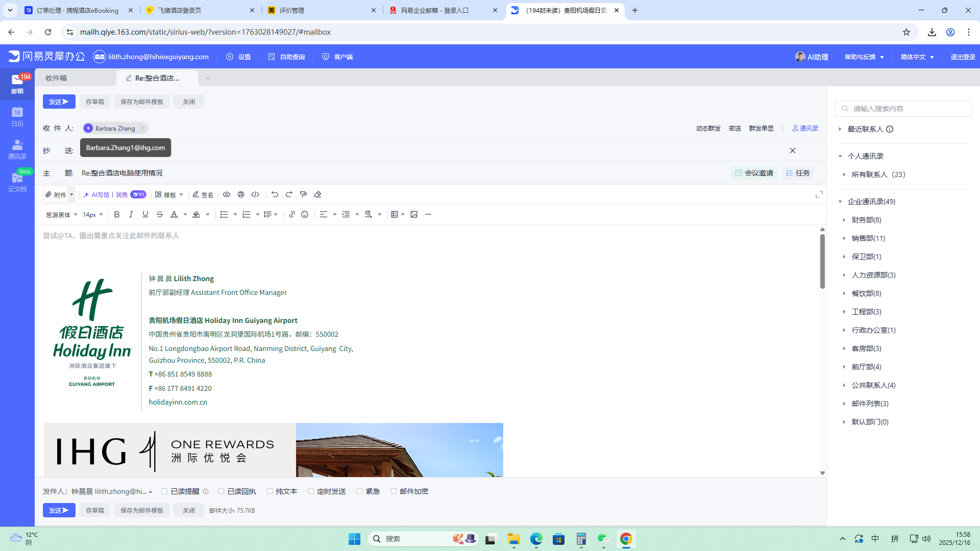Expand the 销售部(11) department group
980x551 pixels.
click(868, 238)
